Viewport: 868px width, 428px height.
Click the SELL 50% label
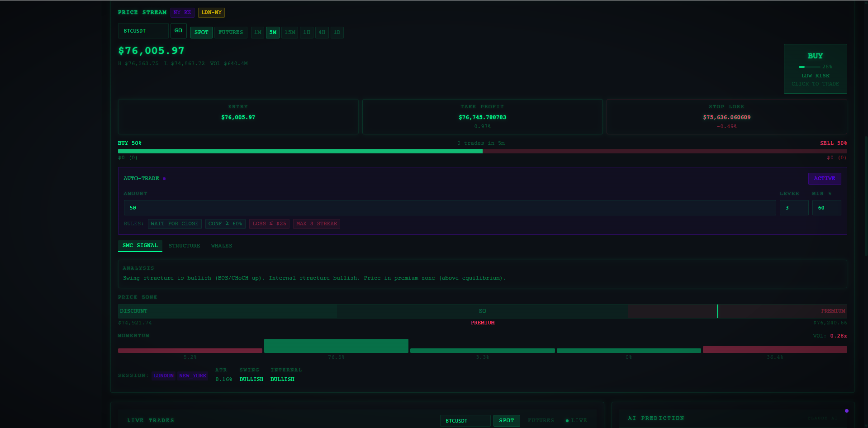tap(833, 143)
